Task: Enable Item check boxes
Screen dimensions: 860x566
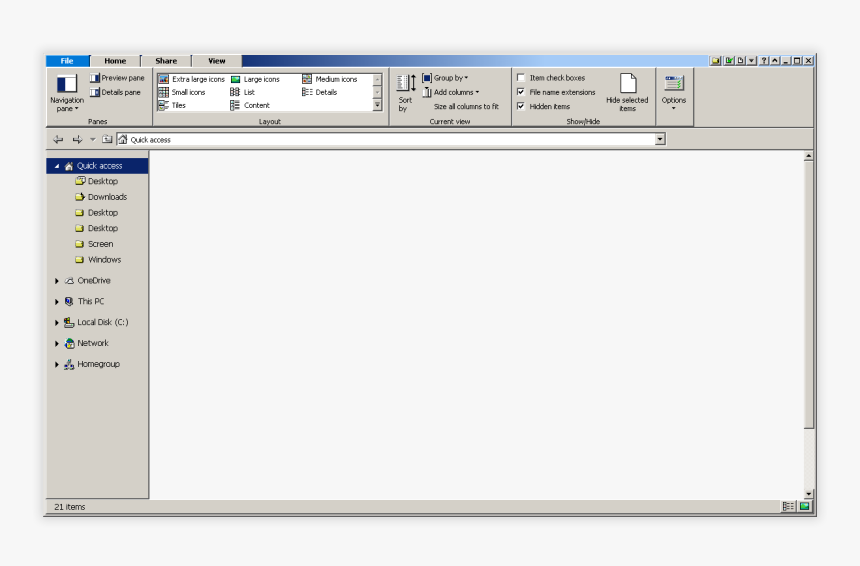Action: coord(521,78)
